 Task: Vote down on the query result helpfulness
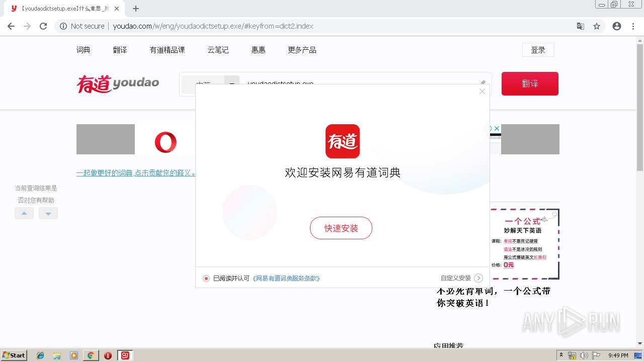tap(48, 213)
